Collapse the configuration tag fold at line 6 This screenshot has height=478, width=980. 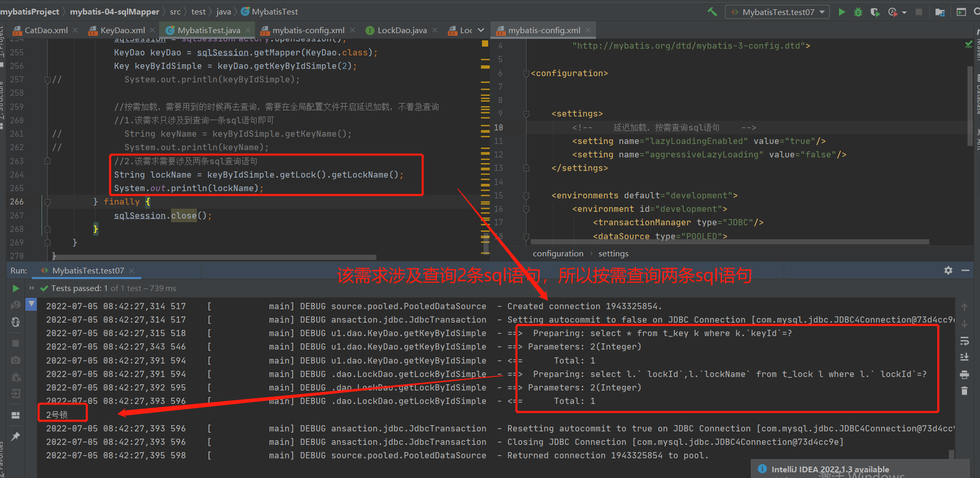coord(526,74)
